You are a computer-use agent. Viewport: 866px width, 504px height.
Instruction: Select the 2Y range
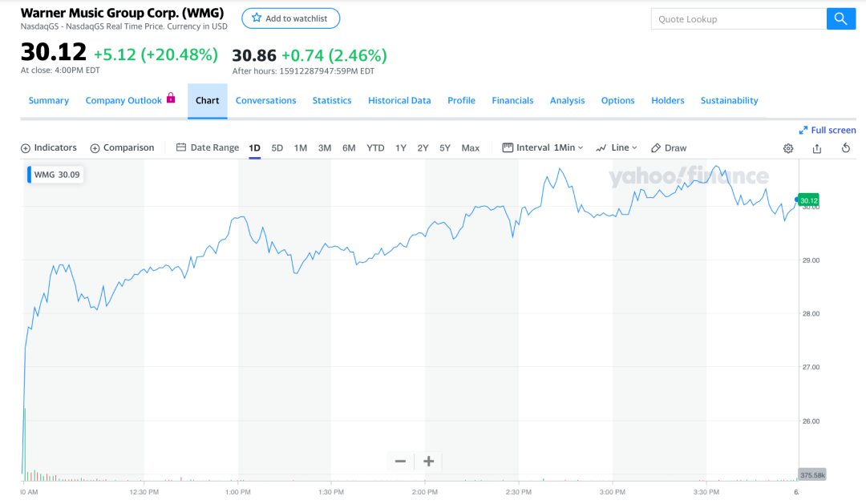(423, 148)
